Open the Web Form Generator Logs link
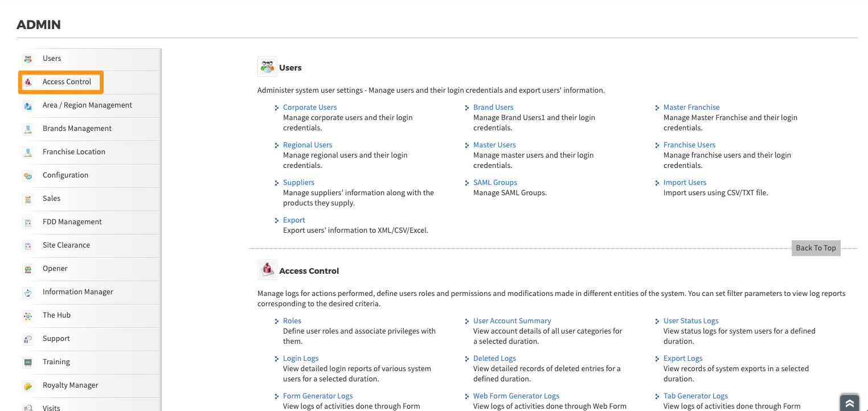Viewport: 868px width, 411px height. click(516, 396)
